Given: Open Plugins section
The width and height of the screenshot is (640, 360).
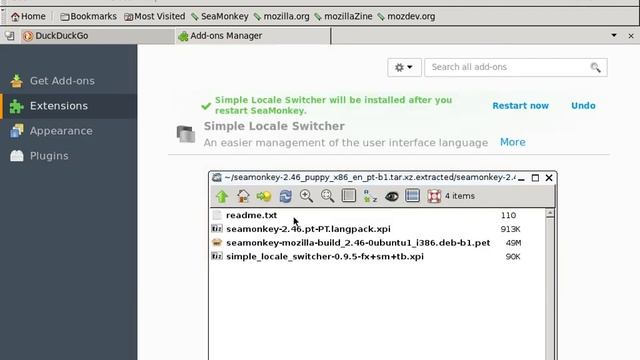Looking at the screenshot, I should click(69, 156).
